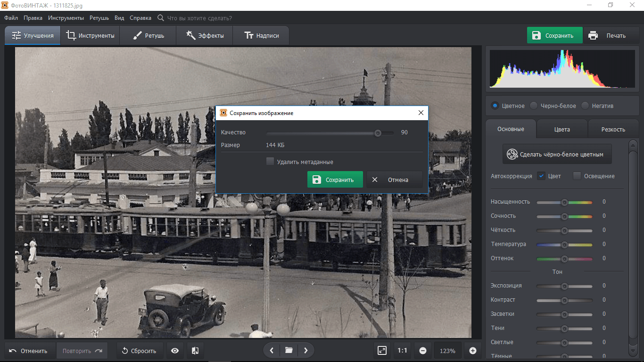
Task: Select the Черно-белое radio button
Action: click(x=534, y=106)
